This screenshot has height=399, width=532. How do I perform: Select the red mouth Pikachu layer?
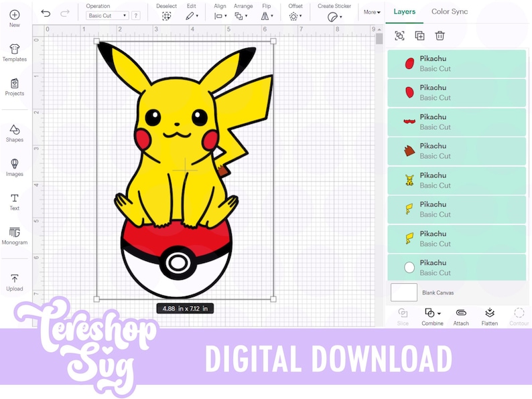click(x=457, y=122)
